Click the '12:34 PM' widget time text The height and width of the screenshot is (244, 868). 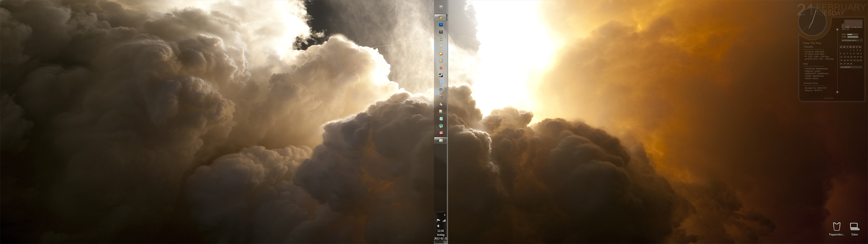(x=829, y=98)
